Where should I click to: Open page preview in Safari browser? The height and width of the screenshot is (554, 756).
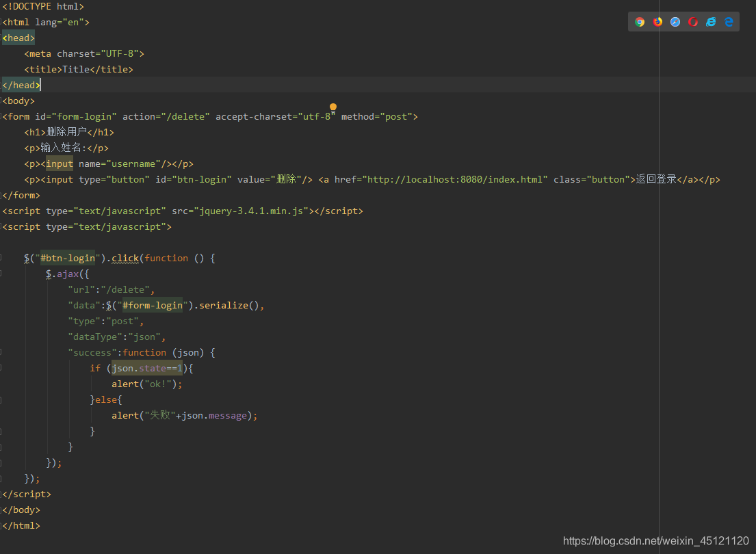[x=675, y=22]
